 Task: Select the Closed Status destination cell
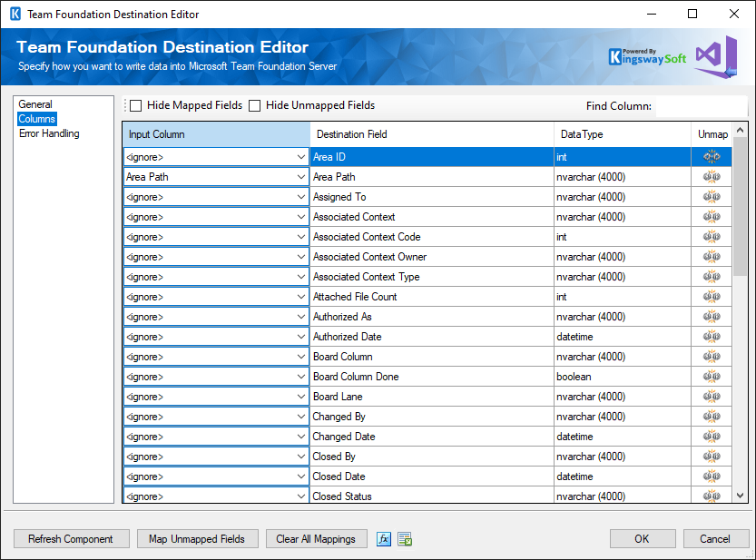432,496
